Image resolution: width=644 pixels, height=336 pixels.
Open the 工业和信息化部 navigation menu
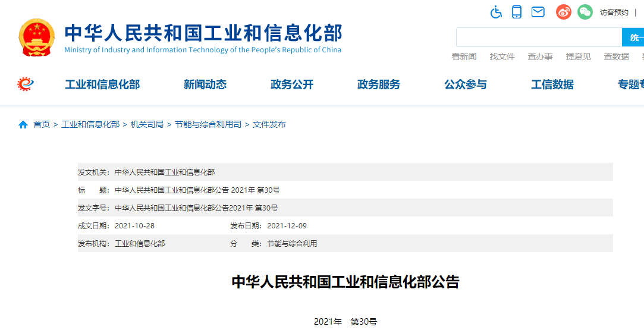point(102,84)
